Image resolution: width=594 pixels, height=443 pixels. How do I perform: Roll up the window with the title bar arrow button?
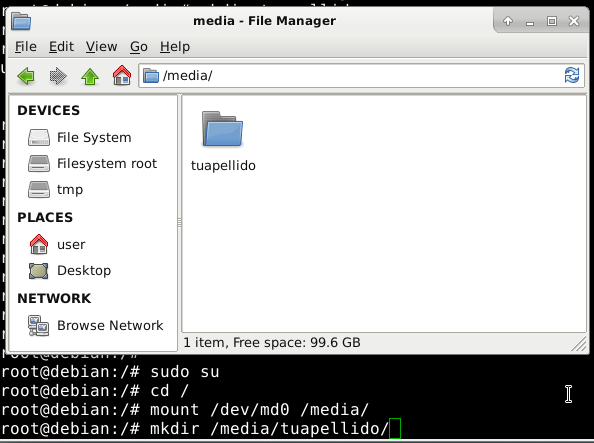point(508,21)
